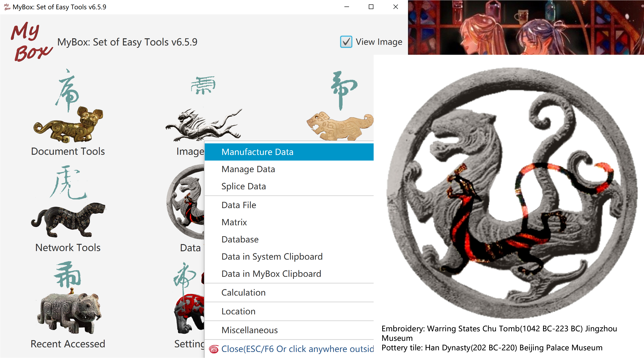
Task: Click the anime illustration in the background window
Action: pos(526,28)
